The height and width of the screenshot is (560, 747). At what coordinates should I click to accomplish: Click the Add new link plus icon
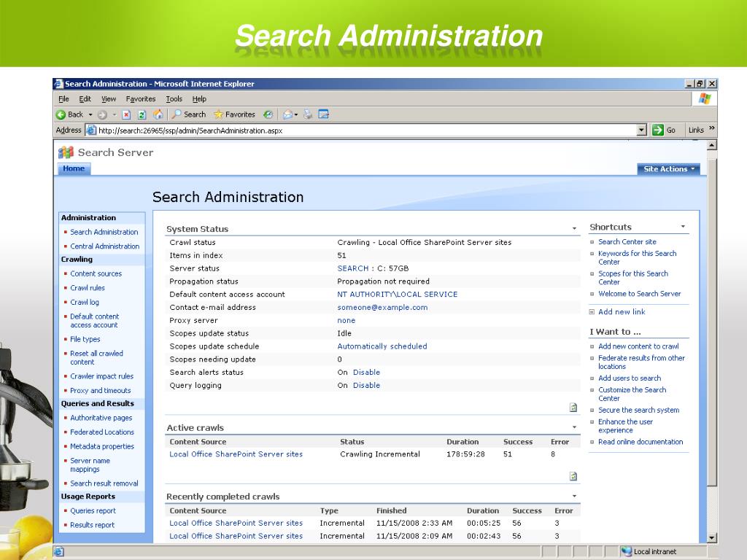592,312
